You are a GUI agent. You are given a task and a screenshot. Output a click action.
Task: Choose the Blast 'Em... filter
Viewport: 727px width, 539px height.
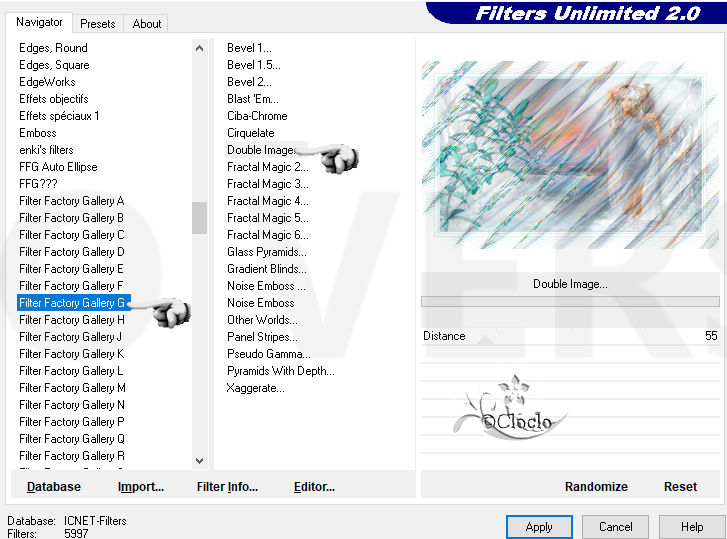253,99
